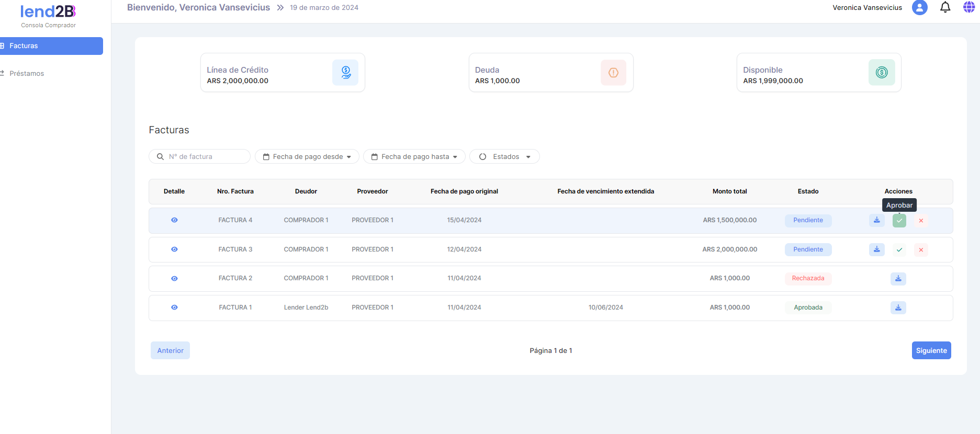Viewport: 980px width, 434px height.
Task: View details of FACTURA 4 eye icon
Action: pos(174,220)
